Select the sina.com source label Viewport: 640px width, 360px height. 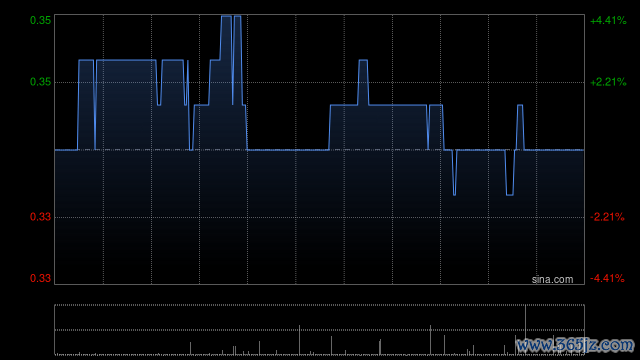pos(552,280)
